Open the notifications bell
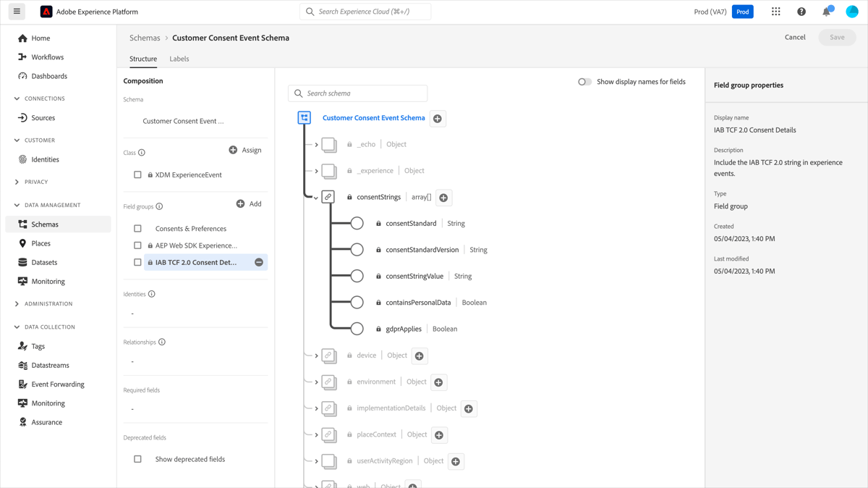Viewport: 868px width, 488px height. click(825, 11)
